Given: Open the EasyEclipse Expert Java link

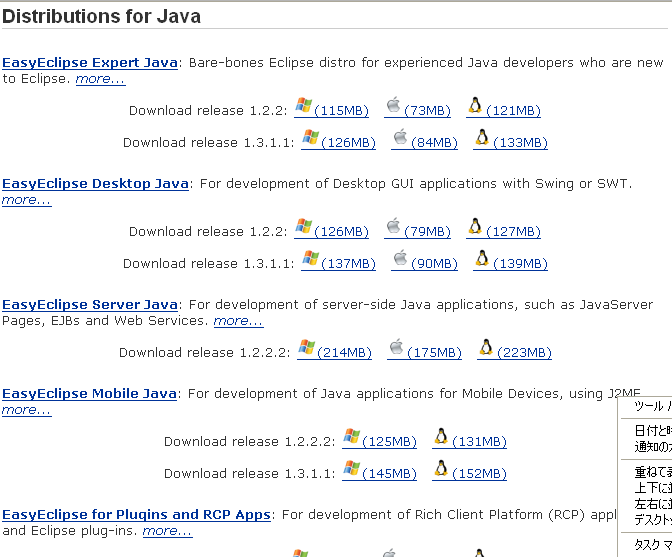Looking at the screenshot, I should tap(90, 63).
